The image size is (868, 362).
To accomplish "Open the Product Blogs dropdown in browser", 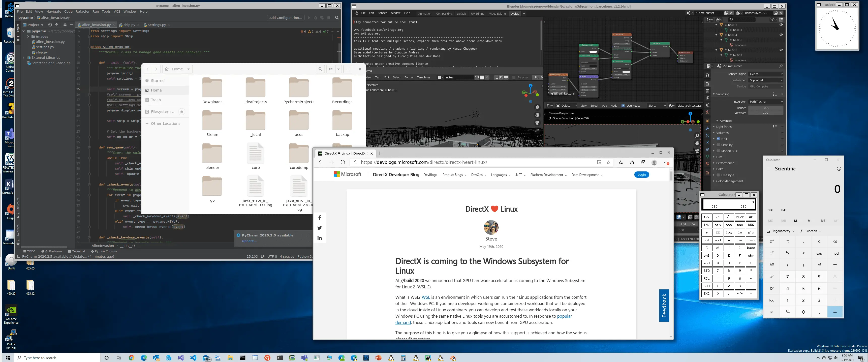I will click(x=453, y=174).
